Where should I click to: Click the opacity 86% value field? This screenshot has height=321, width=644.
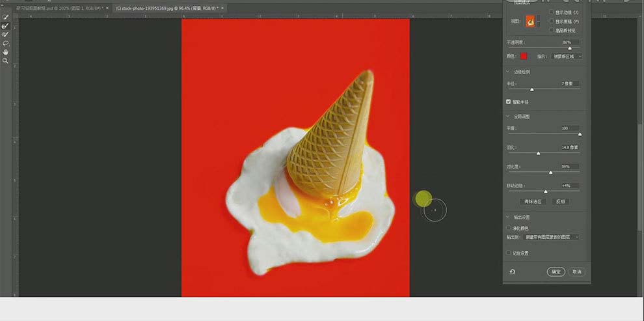coord(570,42)
